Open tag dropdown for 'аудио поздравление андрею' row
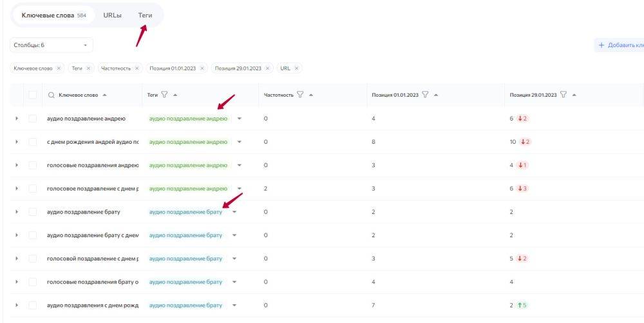The image size is (644, 323). 240,119
